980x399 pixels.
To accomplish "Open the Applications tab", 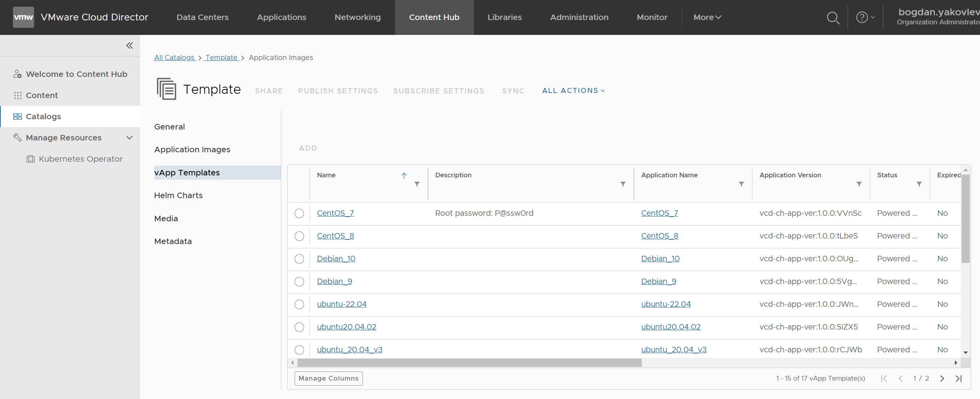I will pos(282,17).
